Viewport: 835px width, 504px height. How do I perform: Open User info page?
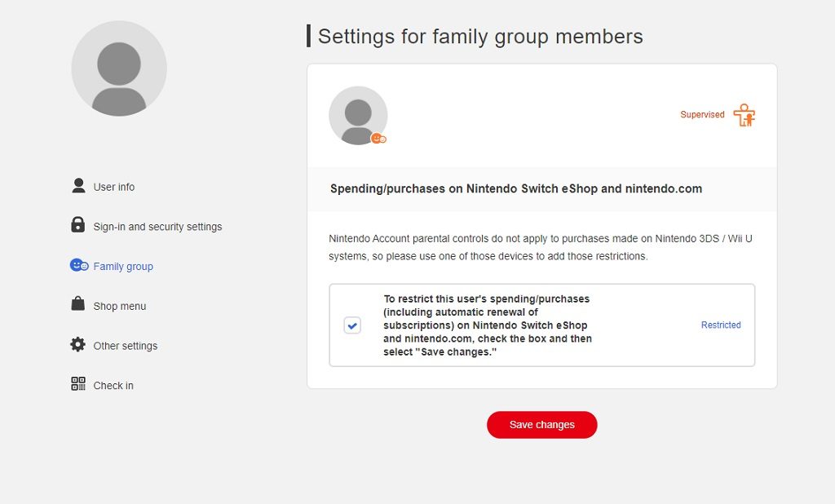[x=114, y=187]
